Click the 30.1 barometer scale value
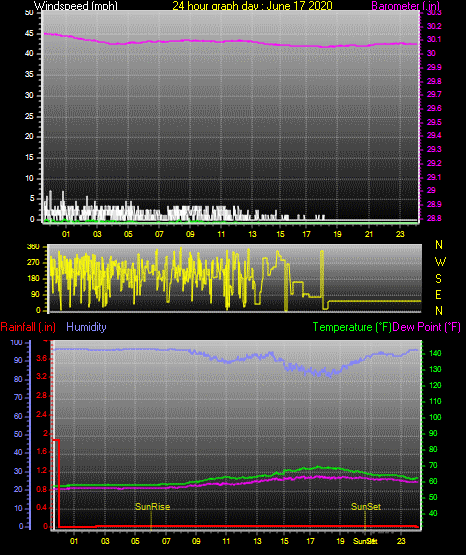The width and height of the screenshot is (466, 555). (434, 39)
